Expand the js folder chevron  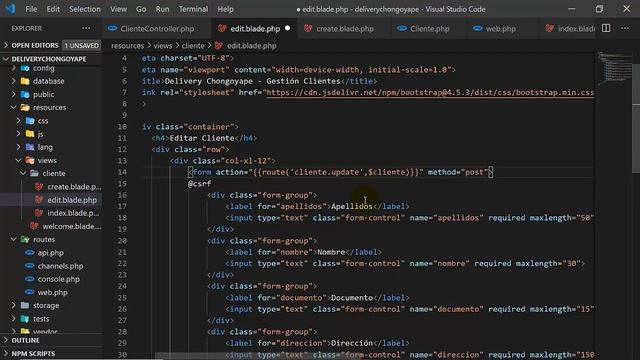tap(19, 134)
